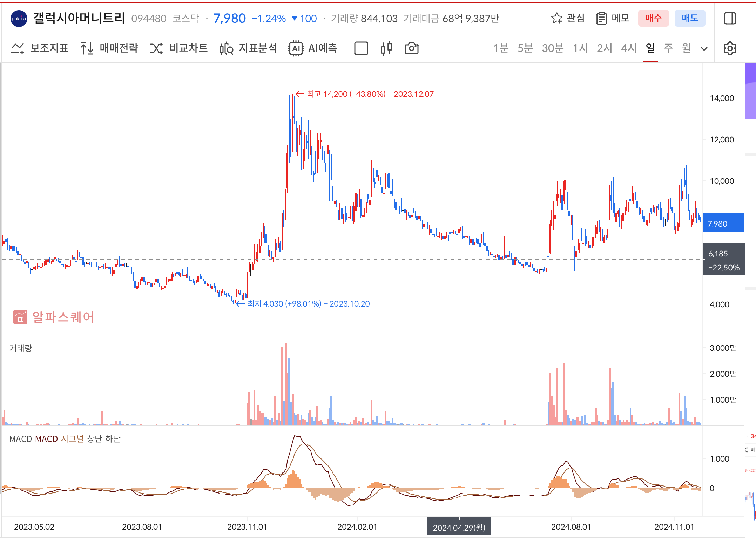Click the 거래량 844,103 header value
Image resolution: width=756 pixels, height=543 pixels.
(364, 19)
